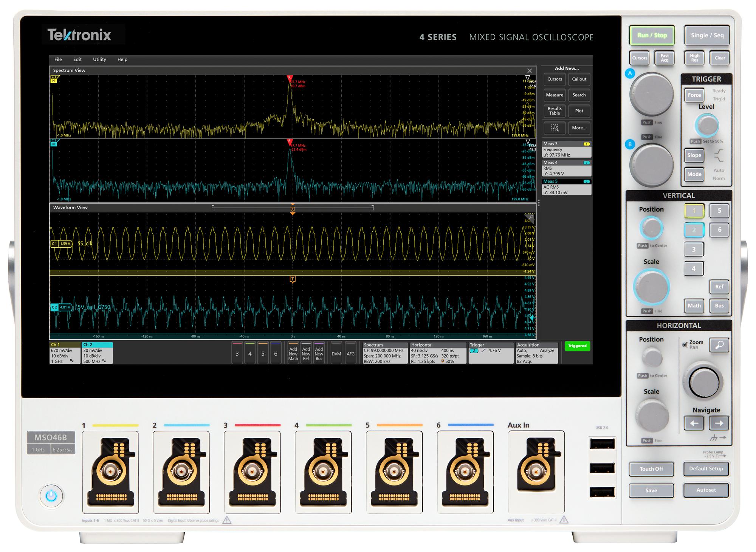Select the visual search zoom icon beside More...

pos(554,128)
